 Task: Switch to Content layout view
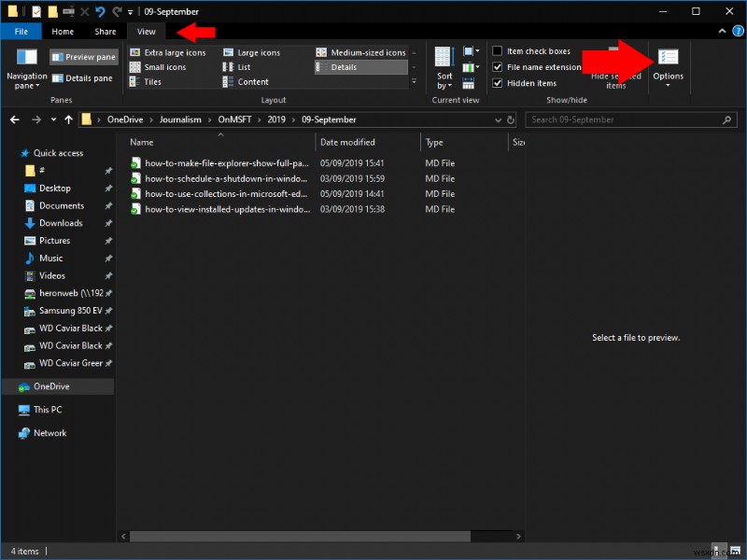click(x=255, y=82)
